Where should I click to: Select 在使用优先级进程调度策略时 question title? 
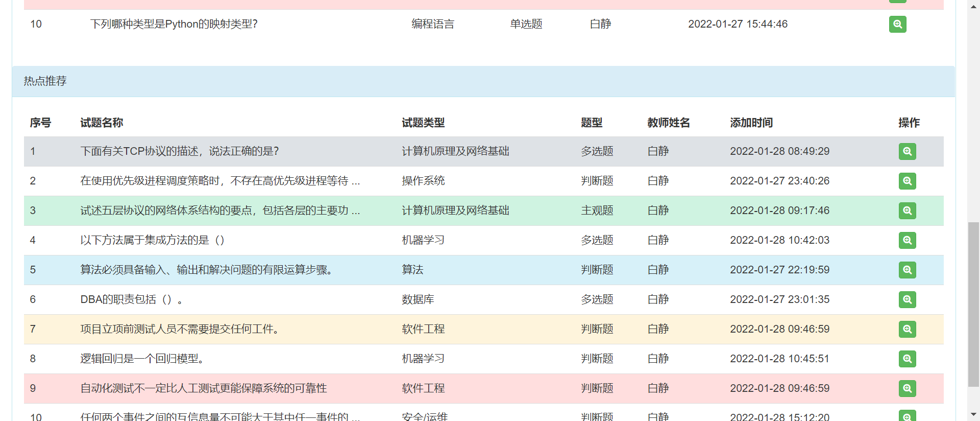pyautogui.click(x=220, y=181)
